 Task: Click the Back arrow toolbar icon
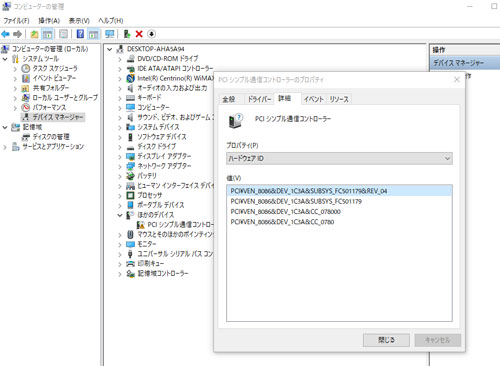click(x=5, y=34)
